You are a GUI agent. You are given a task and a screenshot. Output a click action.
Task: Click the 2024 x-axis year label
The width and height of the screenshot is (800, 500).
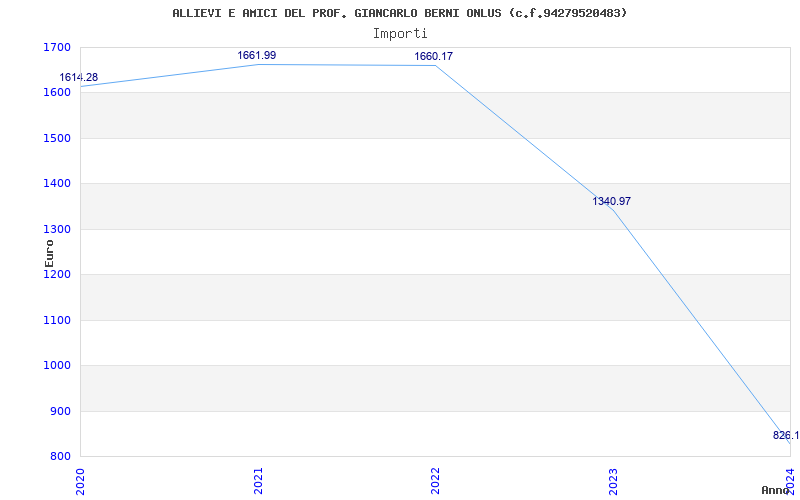(790, 482)
